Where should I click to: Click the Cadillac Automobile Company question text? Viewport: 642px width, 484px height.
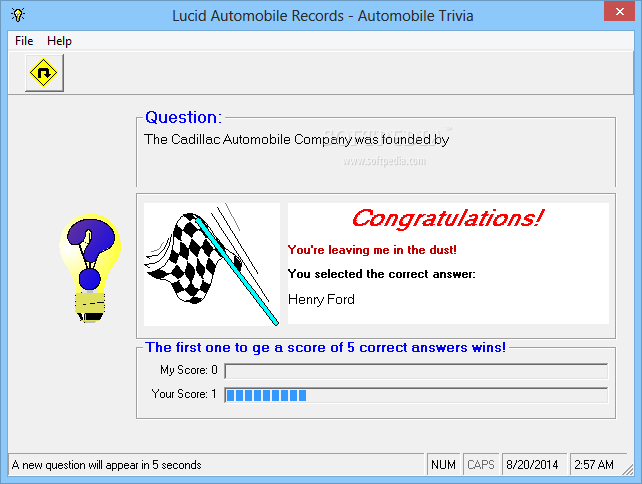pos(297,140)
